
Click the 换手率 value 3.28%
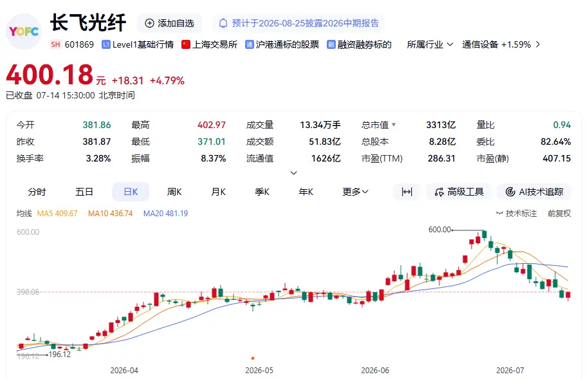point(98,158)
